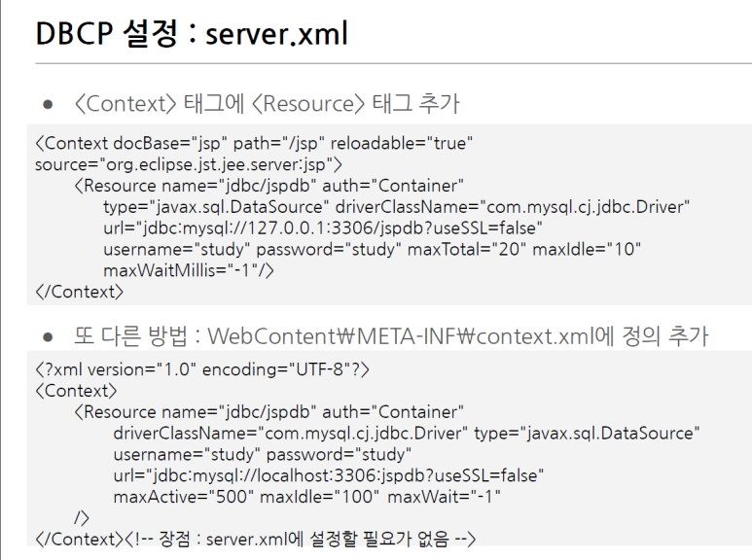Click the standalone '/>' closing line
This screenshot has width=752, height=560.
click(82, 517)
